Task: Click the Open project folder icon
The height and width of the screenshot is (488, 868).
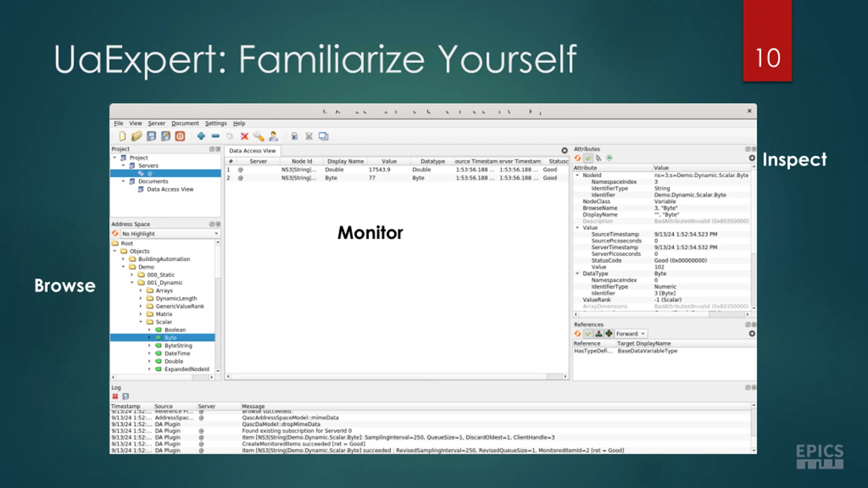Action: coord(137,136)
